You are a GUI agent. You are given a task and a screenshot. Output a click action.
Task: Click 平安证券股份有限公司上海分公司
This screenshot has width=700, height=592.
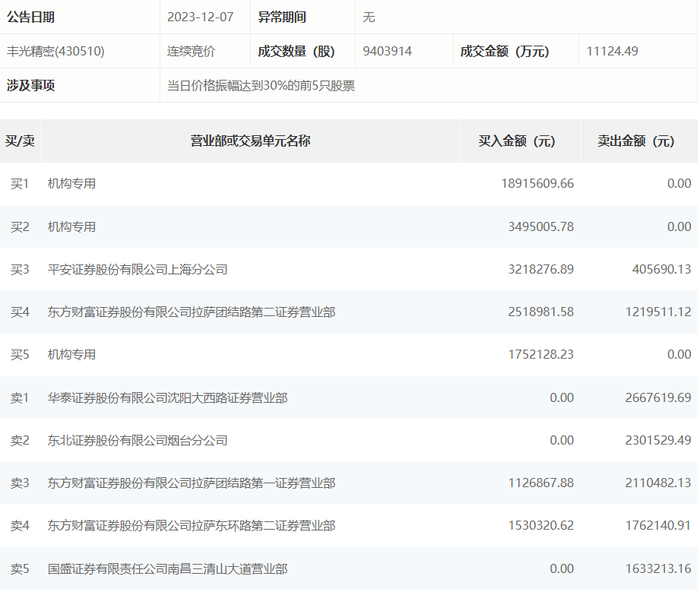(138, 269)
